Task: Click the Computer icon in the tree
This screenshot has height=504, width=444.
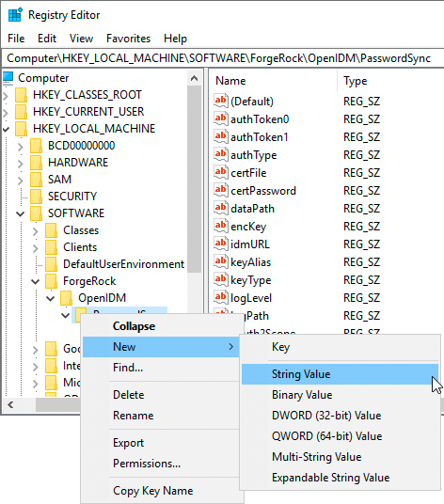Action: [x=8, y=78]
